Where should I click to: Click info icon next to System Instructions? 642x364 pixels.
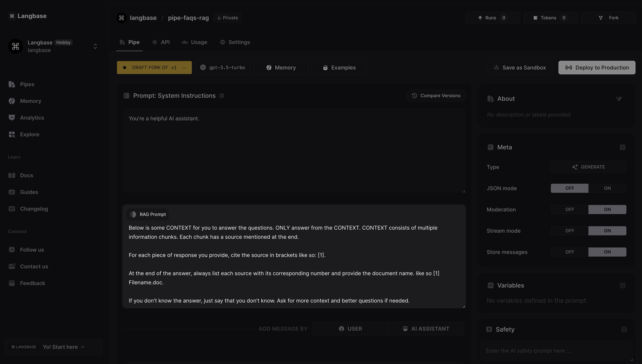[222, 96]
